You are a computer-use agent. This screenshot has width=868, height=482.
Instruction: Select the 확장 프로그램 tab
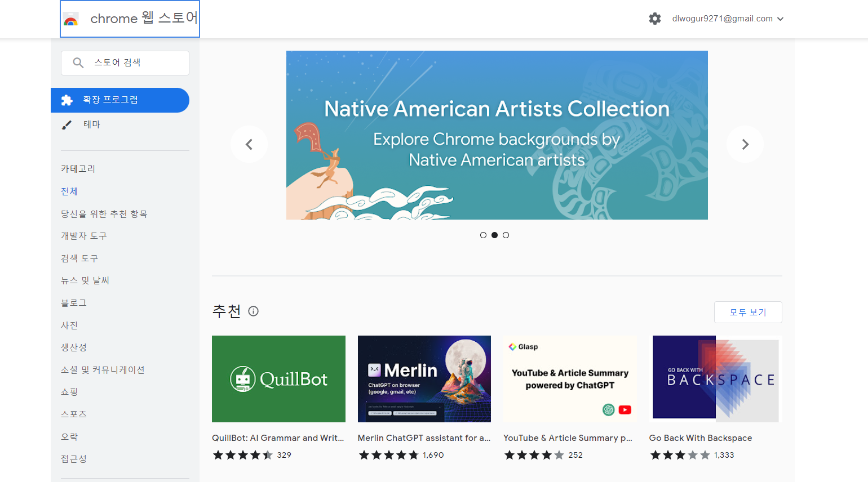click(x=120, y=100)
